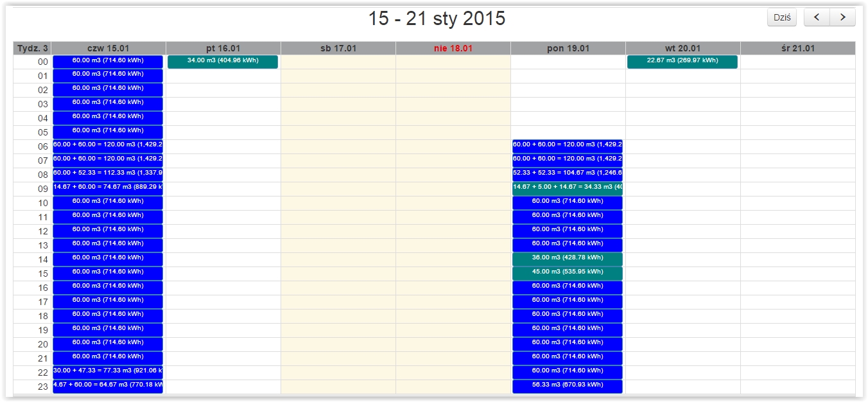Select czw 15.01 event in hour 14 row
The image size is (868, 402).
pos(108,259)
